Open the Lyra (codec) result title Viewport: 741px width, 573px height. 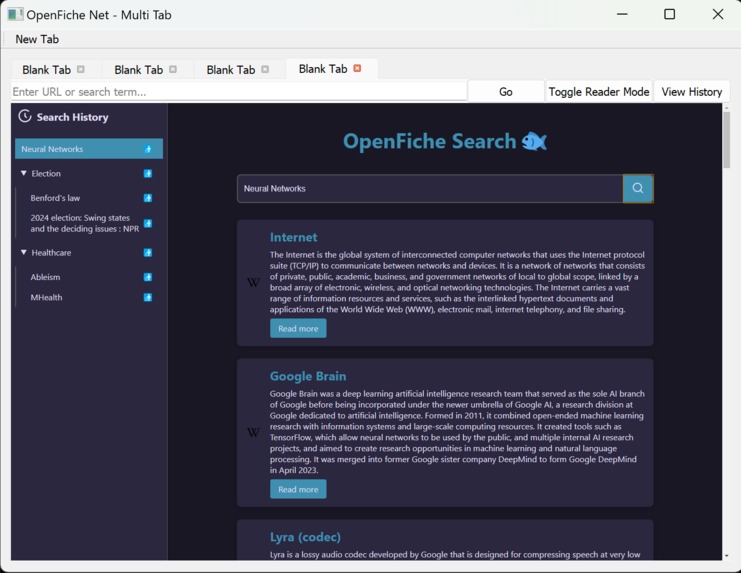(x=305, y=537)
